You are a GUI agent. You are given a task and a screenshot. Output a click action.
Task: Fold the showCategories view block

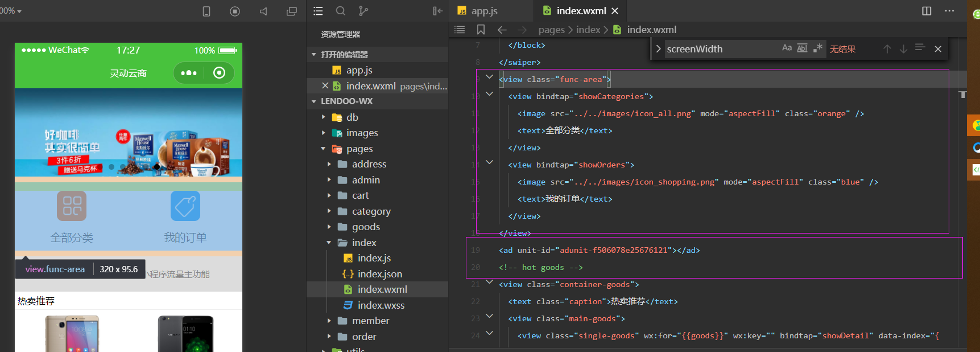point(489,93)
